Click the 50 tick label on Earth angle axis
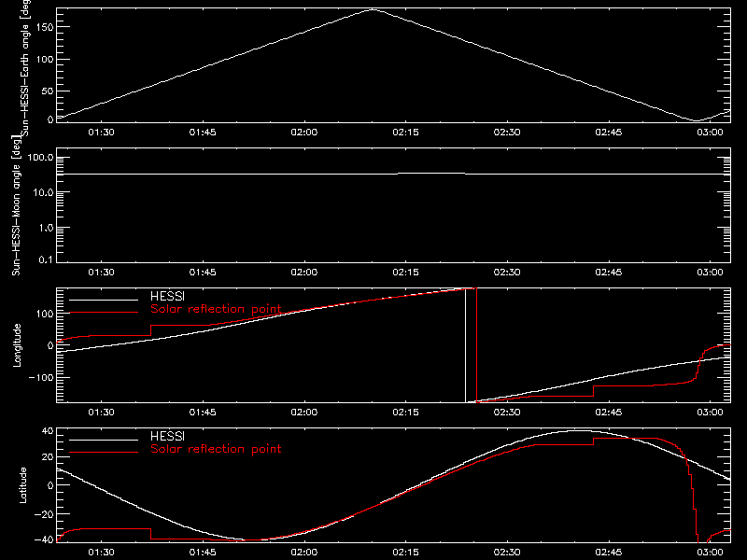Image resolution: width=747 pixels, height=560 pixels. [48, 91]
